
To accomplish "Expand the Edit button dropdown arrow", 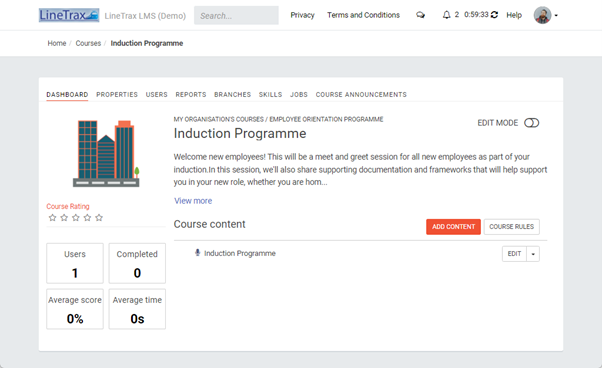I will 533,254.
